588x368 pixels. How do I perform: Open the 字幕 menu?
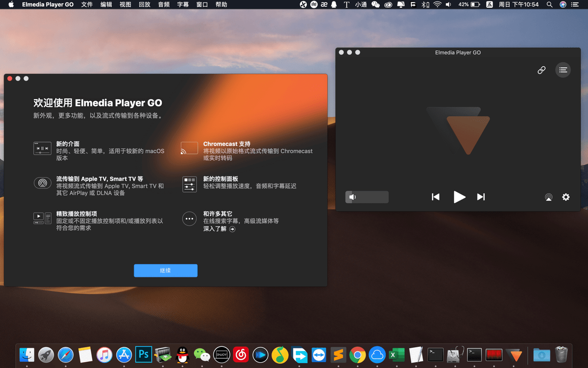[x=183, y=4]
